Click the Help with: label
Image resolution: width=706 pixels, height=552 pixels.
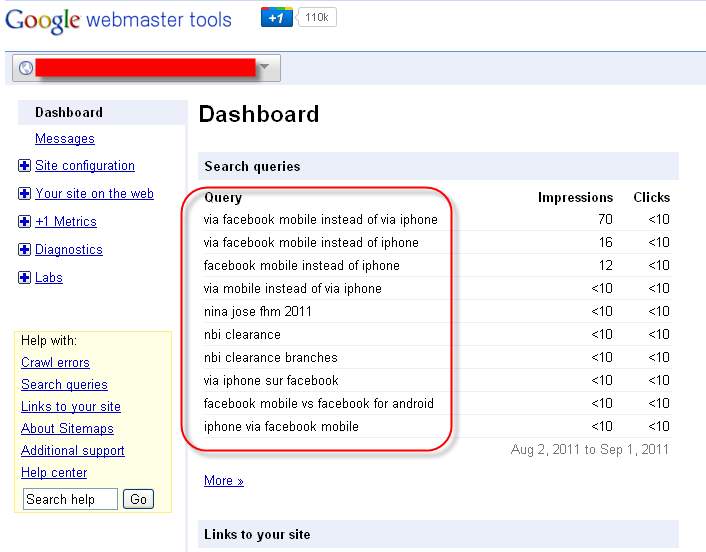tap(49, 340)
